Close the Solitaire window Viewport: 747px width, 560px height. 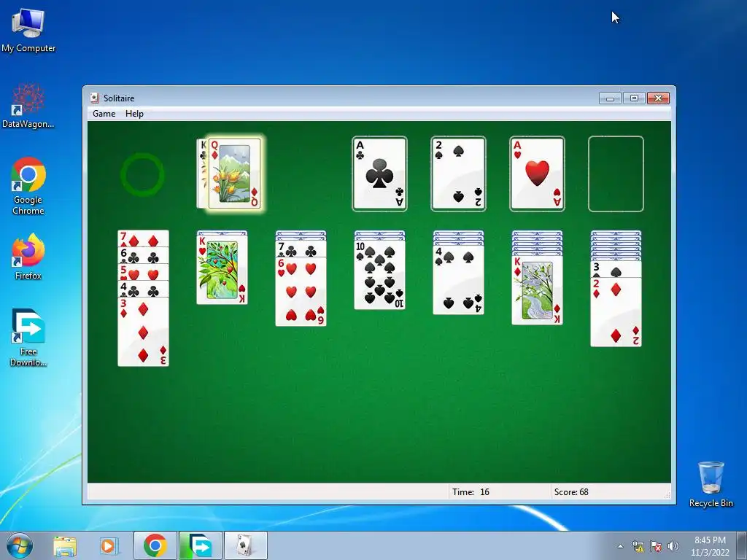point(658,98)
